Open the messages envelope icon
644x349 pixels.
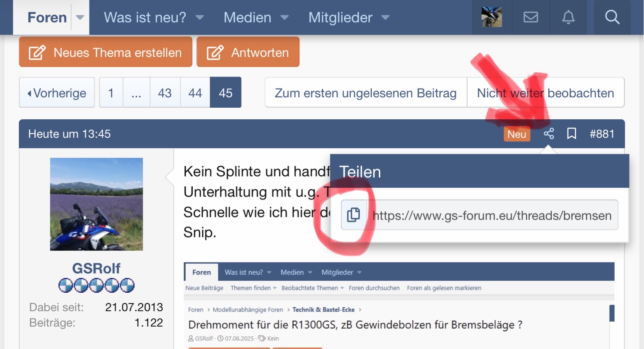(x=530, y=17)
